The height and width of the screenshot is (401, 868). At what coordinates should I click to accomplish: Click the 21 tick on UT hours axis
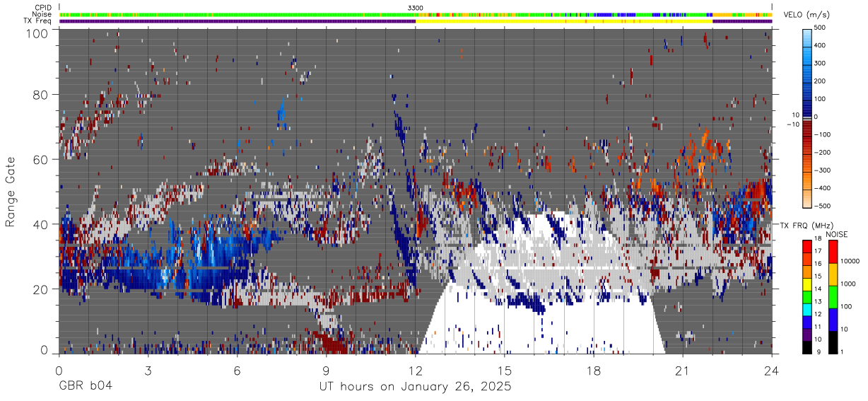point(683,371)
